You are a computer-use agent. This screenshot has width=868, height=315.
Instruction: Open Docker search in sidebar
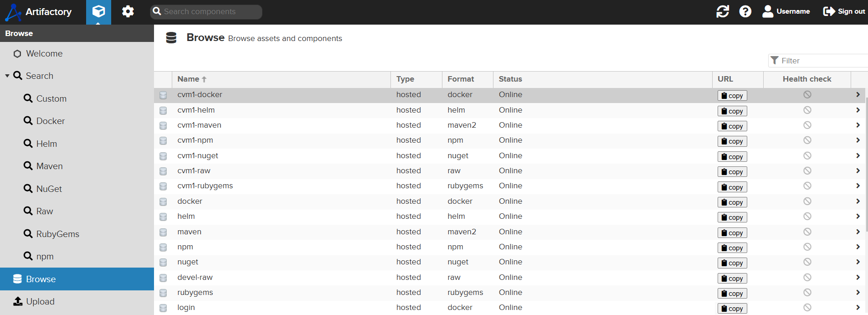point(50,121)
